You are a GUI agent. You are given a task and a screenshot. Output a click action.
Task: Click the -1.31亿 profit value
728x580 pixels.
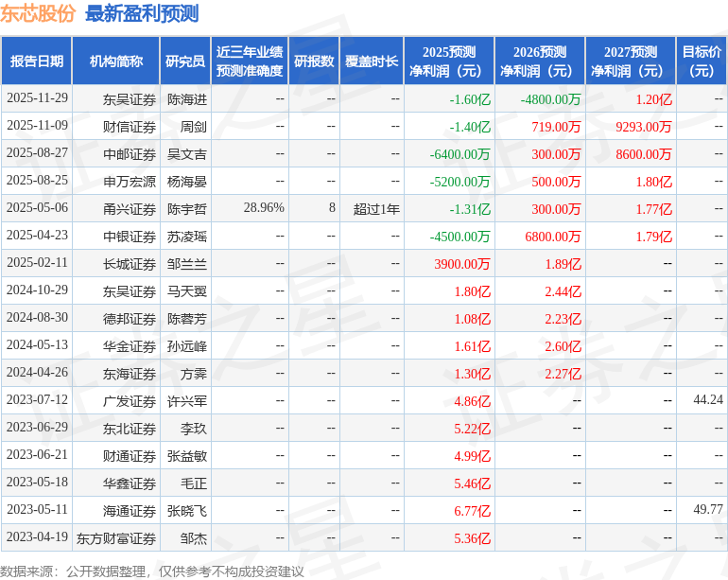coord(470,209)
